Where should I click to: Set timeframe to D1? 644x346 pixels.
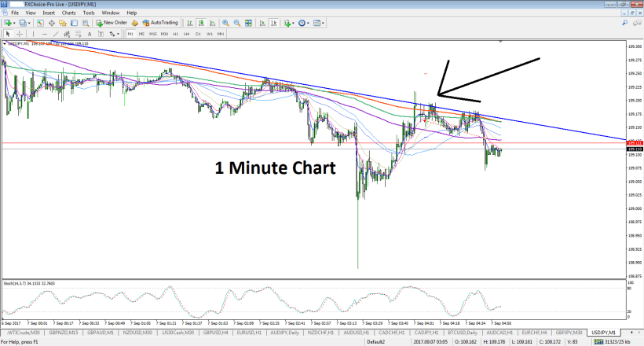[x=198, y=34]
